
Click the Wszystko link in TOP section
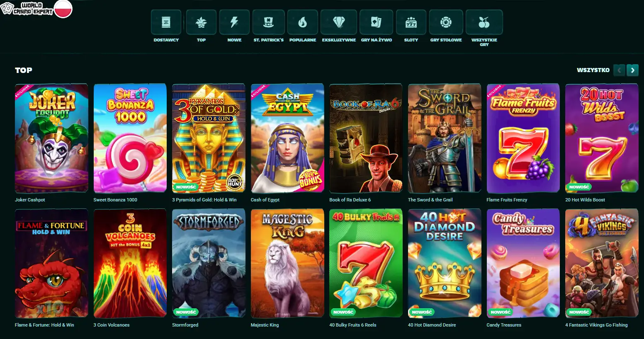tap(593, 70)
